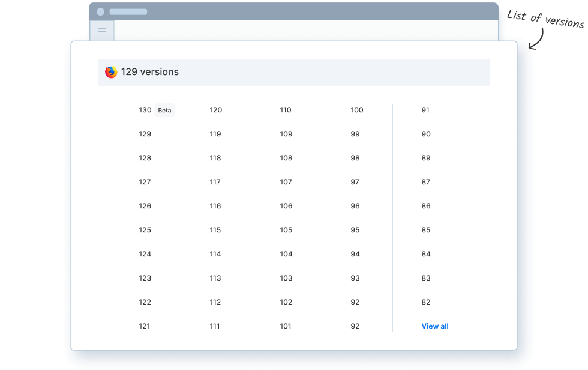Choose version 100 from the fourth column
The height and width of the screenshot is (370, 588).
coord(356,110)
